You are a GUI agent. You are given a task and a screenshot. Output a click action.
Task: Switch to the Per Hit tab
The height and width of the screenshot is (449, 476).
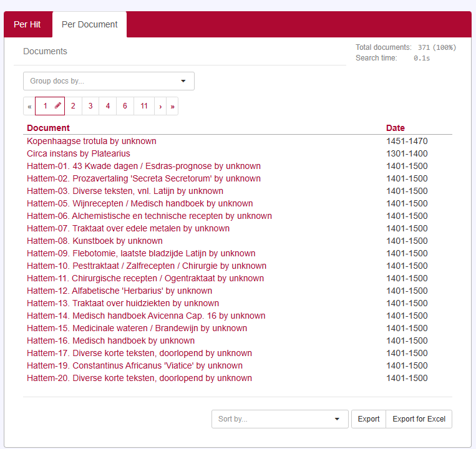point(27,24)
